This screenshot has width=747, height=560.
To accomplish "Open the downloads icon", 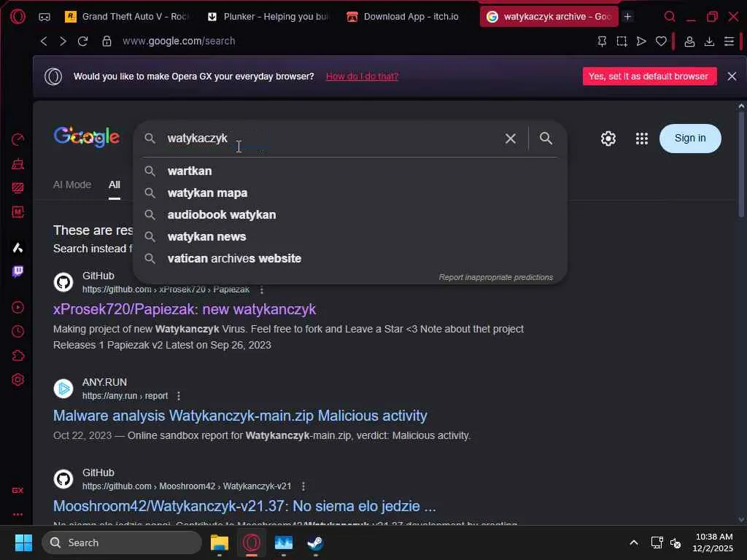I will coord(709,42).
